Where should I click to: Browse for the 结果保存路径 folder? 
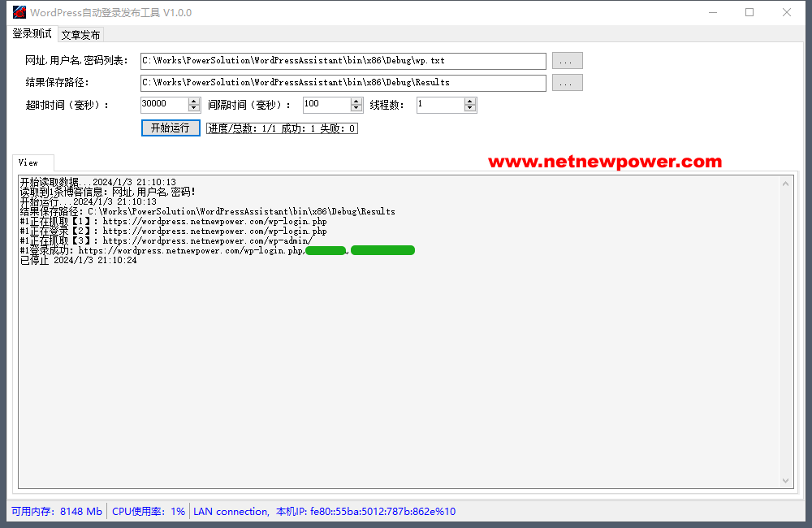point(567,83)
